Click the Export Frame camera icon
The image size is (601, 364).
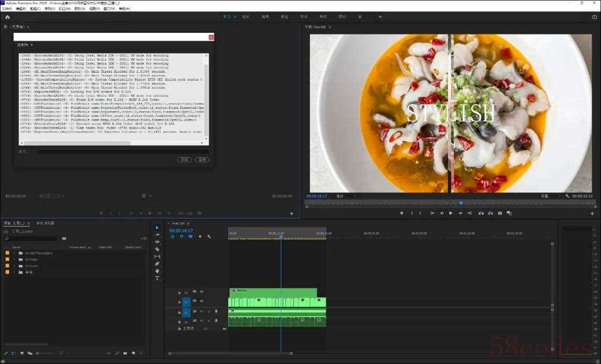(500, 213)
